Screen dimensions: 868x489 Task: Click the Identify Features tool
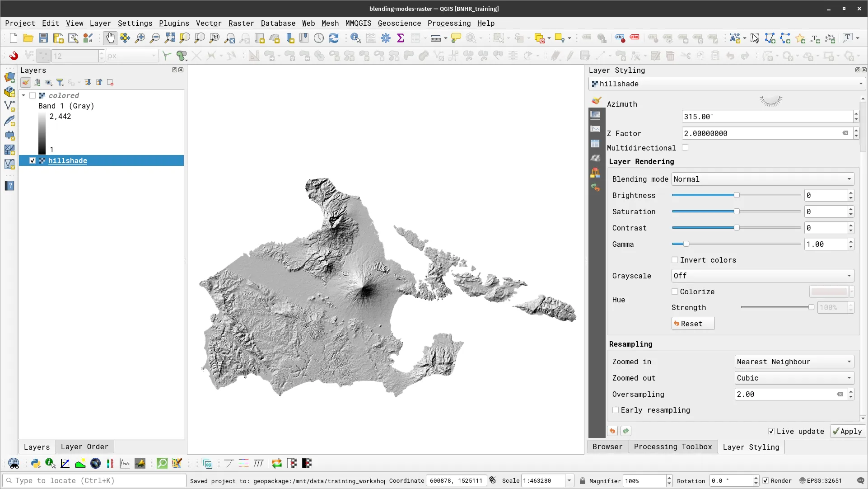[355, 38]
